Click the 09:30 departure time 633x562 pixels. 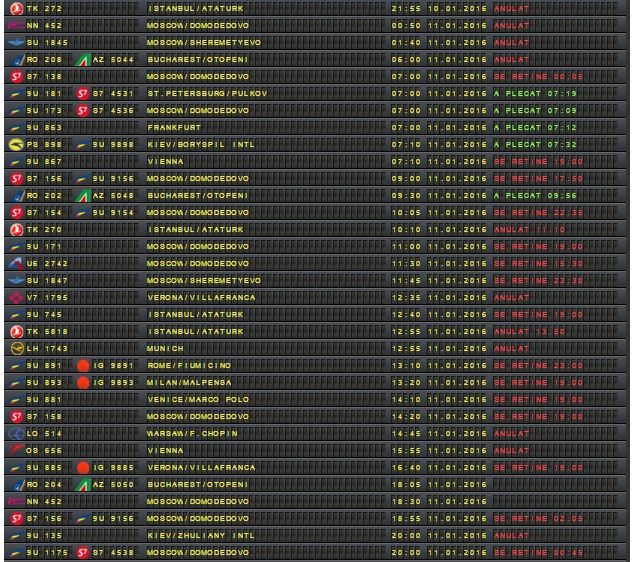(406, 196)
